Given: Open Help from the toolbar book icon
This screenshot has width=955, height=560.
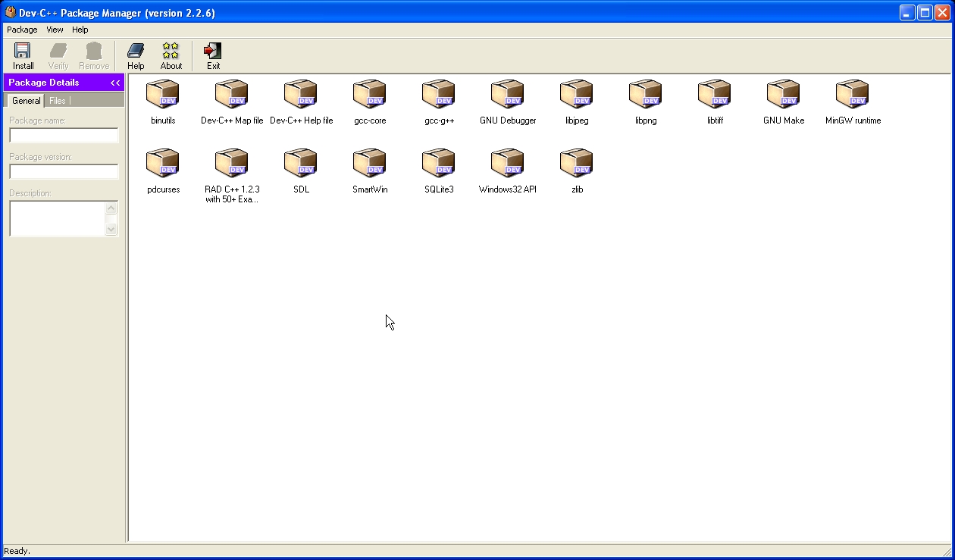Looking at the screenshot, I should tap(136, 56).
